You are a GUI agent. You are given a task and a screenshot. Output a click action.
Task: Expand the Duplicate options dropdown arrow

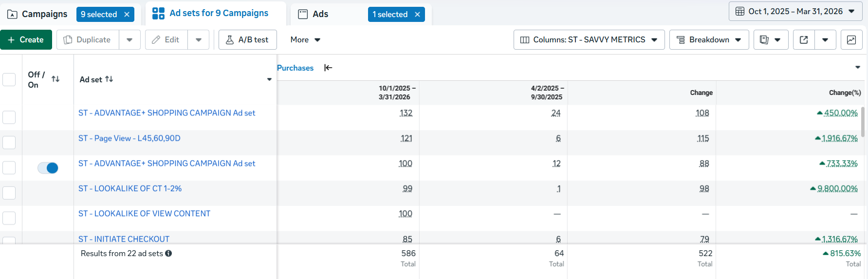pyautogui.click(x=129, y=40)
